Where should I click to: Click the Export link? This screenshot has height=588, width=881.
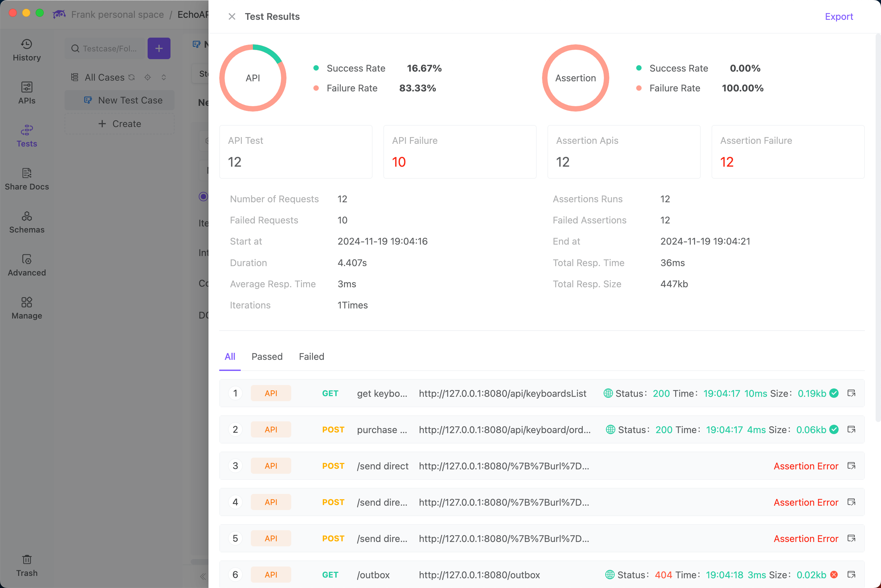coord(839,16)
